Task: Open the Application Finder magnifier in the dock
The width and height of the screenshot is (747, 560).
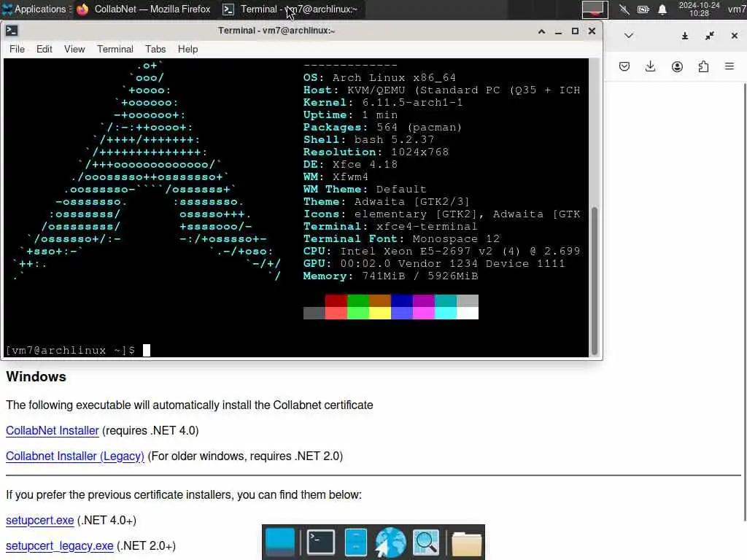Action: 425,542
